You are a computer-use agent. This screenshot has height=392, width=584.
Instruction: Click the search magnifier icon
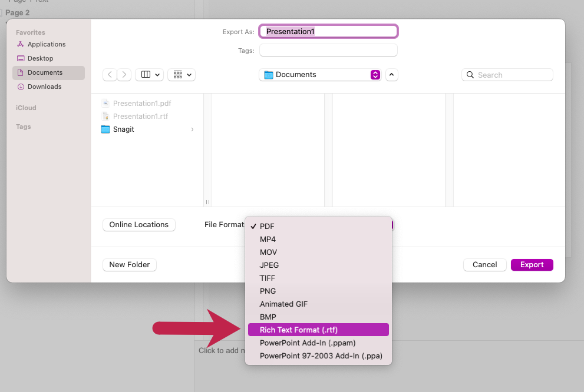[x=470, y=75]
